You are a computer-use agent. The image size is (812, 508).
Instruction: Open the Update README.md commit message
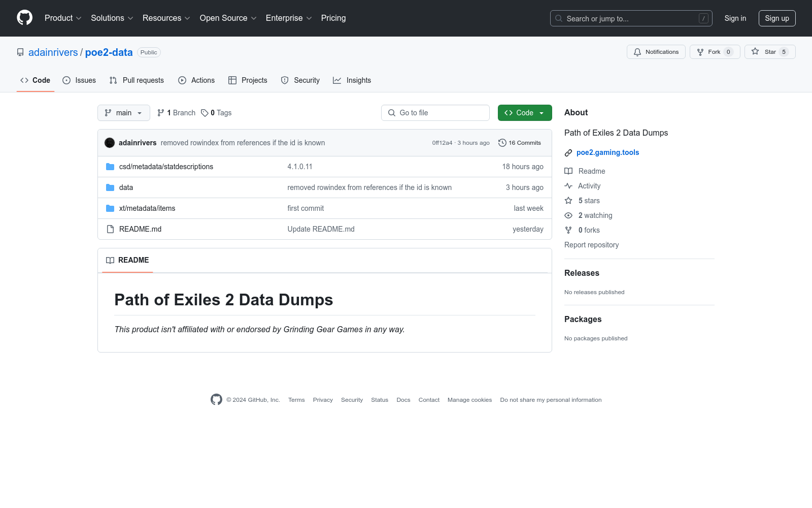click(321, 229)
